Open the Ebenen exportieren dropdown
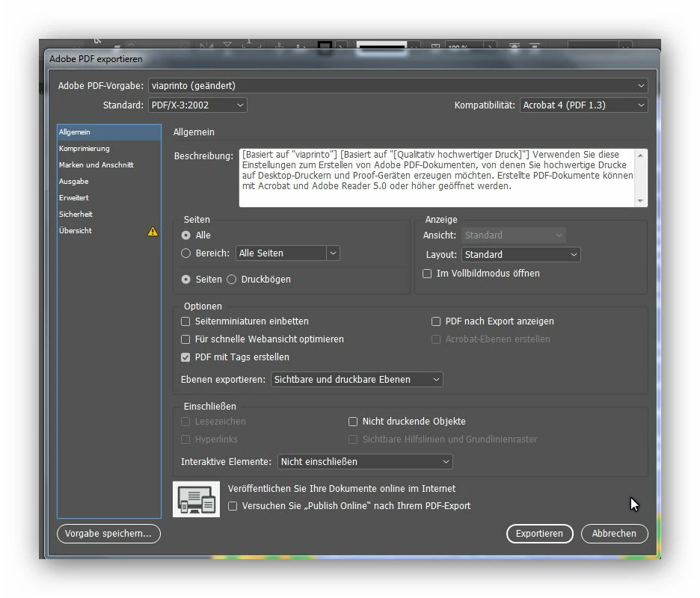This screenshot has height=598, width=700. coord(357,380)
